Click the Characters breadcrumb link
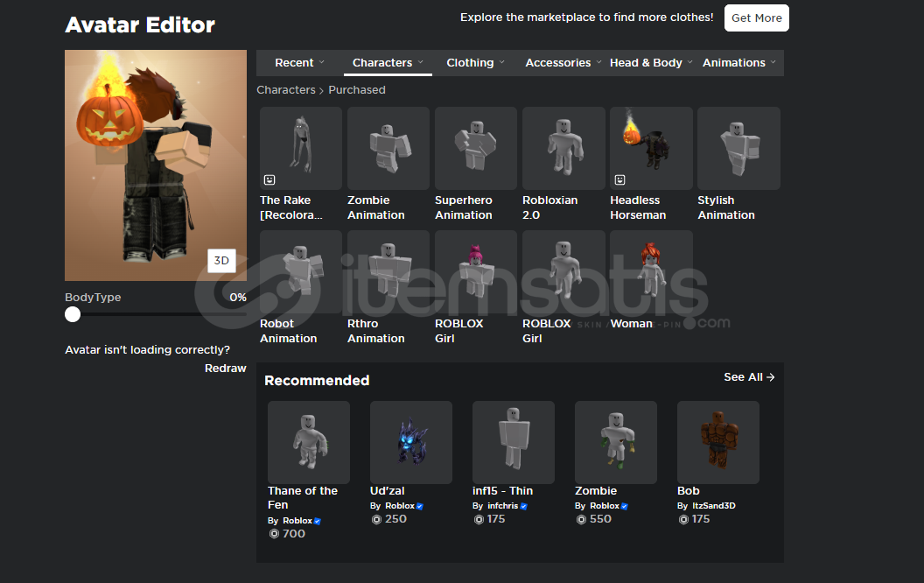The height and width of the screenshot is (583, 924). (286, 89)
